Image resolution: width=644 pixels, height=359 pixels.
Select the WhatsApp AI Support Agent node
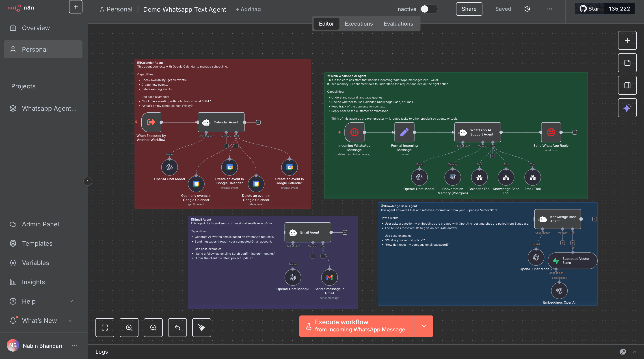(478, 132)
